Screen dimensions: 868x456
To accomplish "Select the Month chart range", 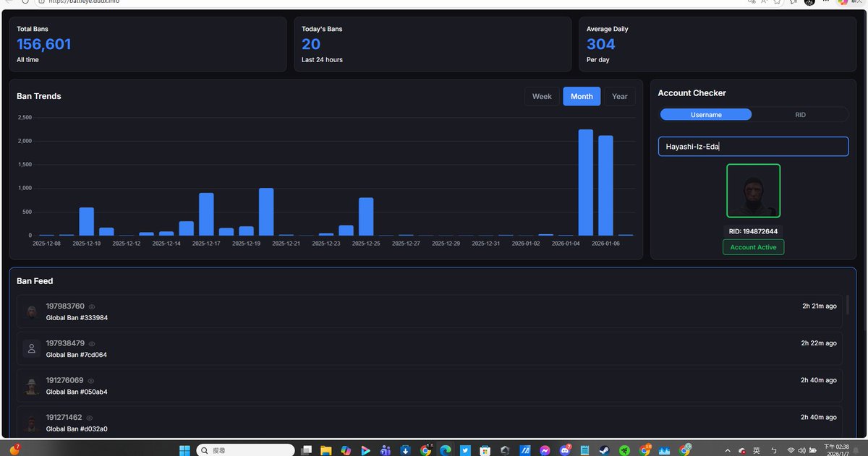I will [582, 96].
